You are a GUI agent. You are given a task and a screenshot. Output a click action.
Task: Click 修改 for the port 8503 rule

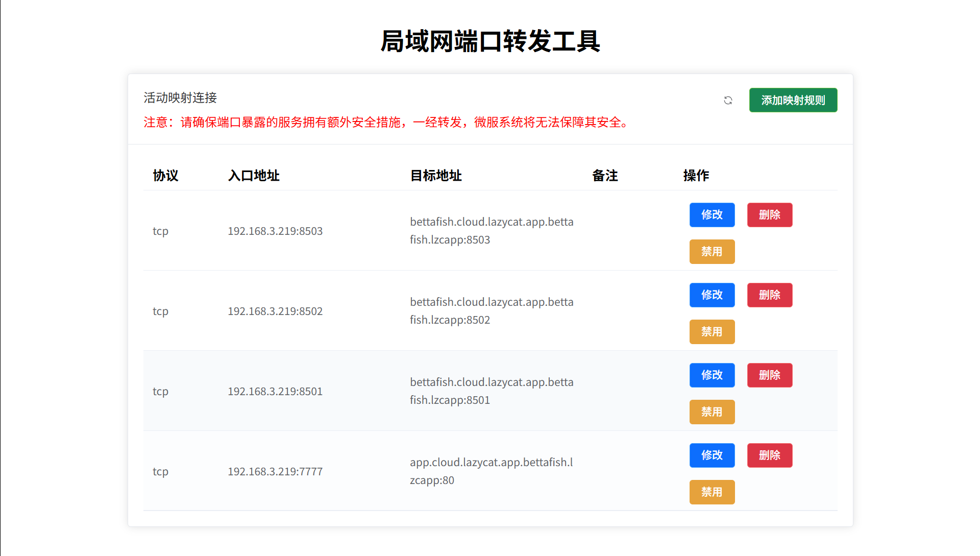712,215
